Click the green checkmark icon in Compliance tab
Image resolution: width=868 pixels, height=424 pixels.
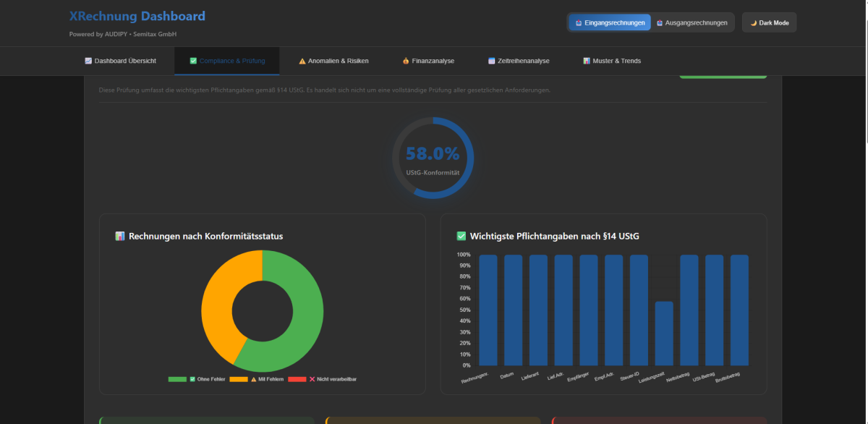(193, 61)
